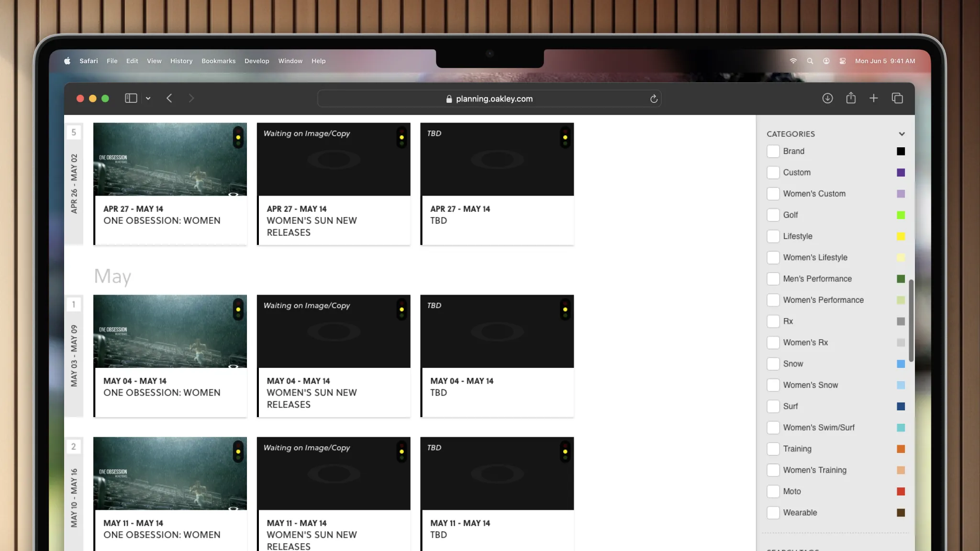
Task: Tick Women's Training checkbox
Action: (x=773, y=470)
